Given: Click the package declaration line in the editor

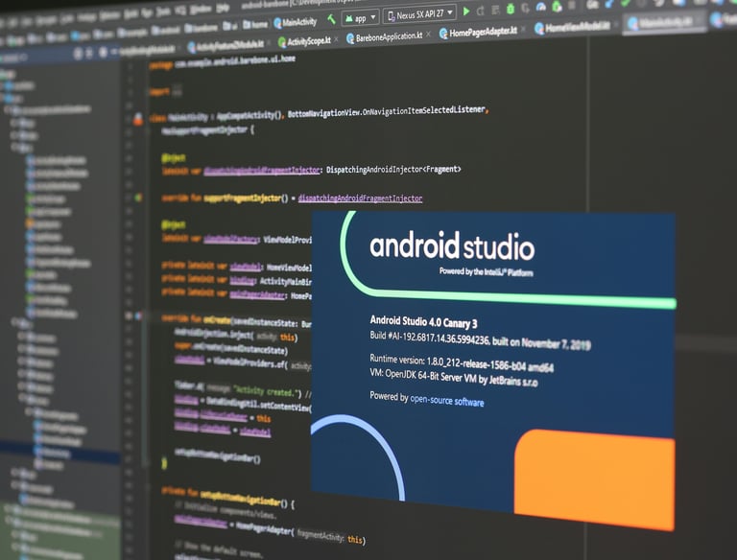Looking at the screenshot, I should (x=222, y=61).
